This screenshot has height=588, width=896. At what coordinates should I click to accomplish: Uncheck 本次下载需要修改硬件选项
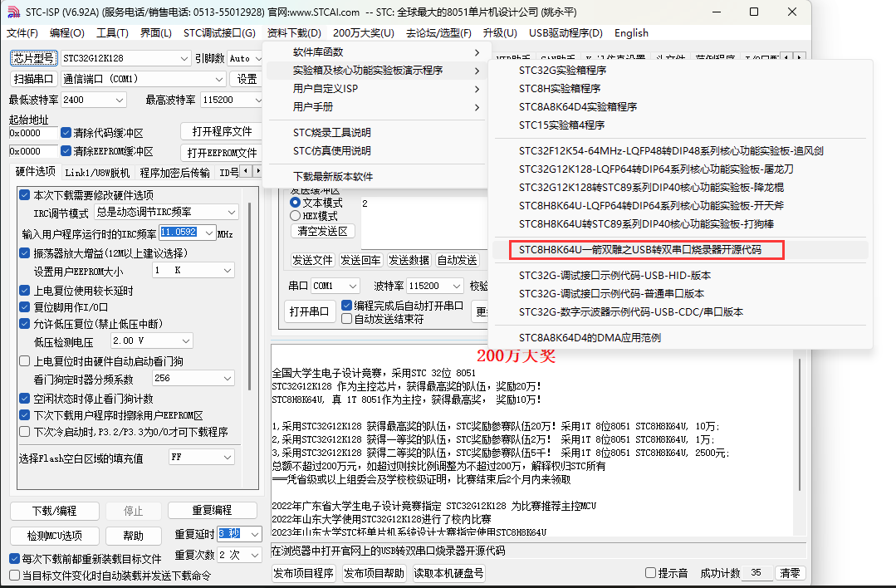click(25, 195)
